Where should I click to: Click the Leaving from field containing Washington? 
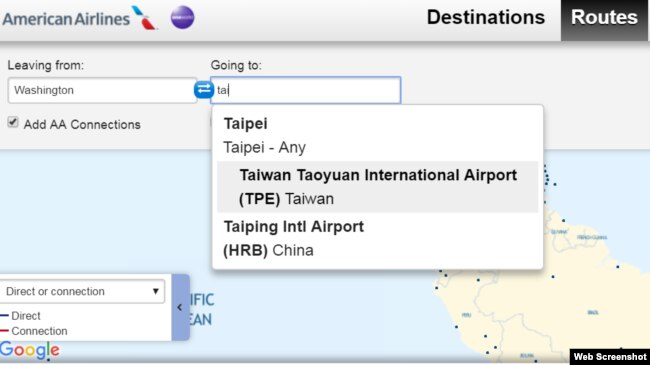coord(102,90)
